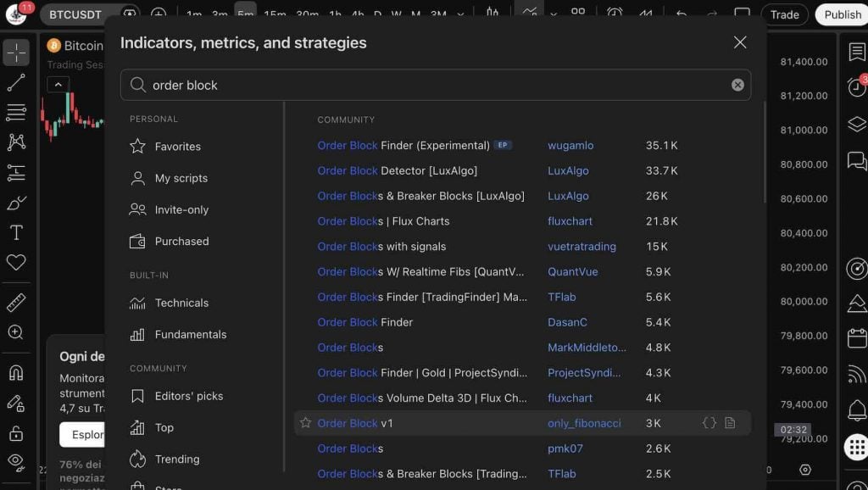View source code of Order Block v1
The image size is (868, 490).
click(x=709, y=423)
